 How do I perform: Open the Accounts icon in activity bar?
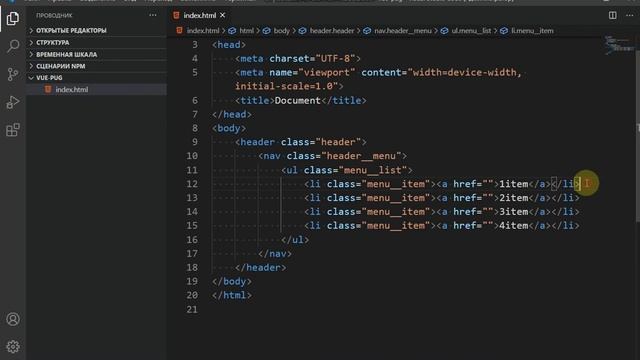tap(13, 319)
